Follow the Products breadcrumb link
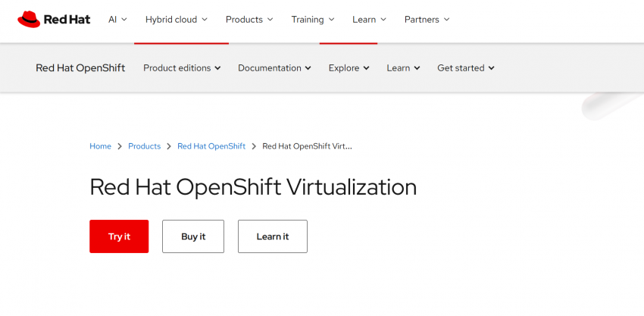Image resolution: width=644 pixels, height=316 pixels. coord(144,146)
